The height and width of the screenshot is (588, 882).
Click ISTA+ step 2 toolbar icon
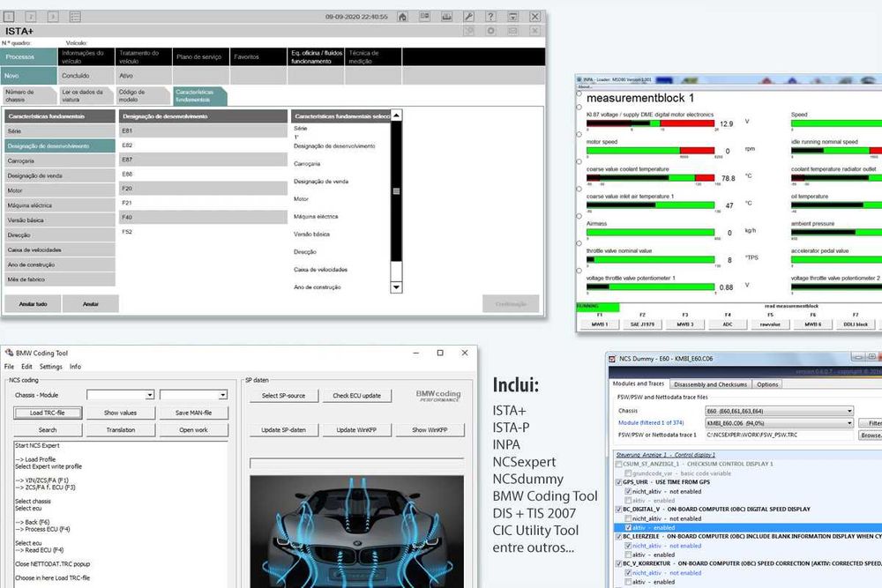point(31,17)
